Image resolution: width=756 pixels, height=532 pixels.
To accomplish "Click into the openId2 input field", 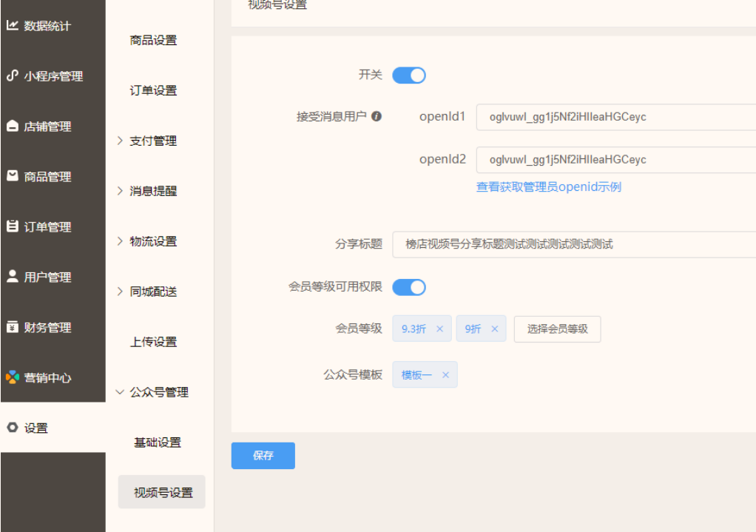I will click(x=616, y=160).
